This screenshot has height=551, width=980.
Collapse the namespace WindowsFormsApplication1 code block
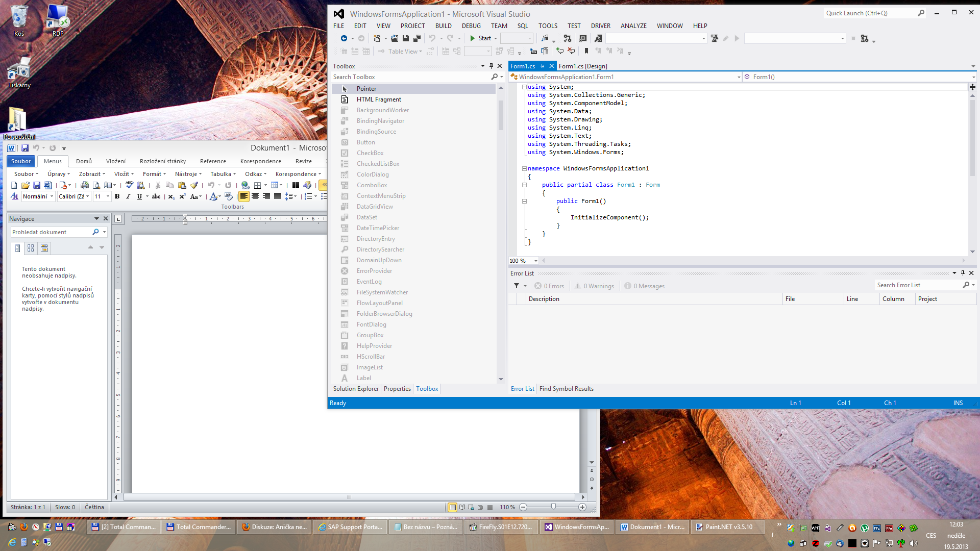[x=524, y=168]
